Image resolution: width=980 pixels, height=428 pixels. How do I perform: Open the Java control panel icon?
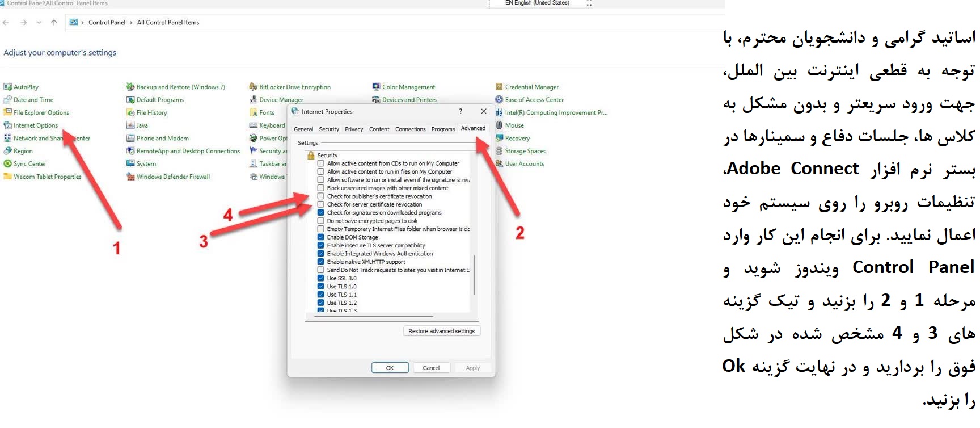pyautogui.click(x=130, y=125)
